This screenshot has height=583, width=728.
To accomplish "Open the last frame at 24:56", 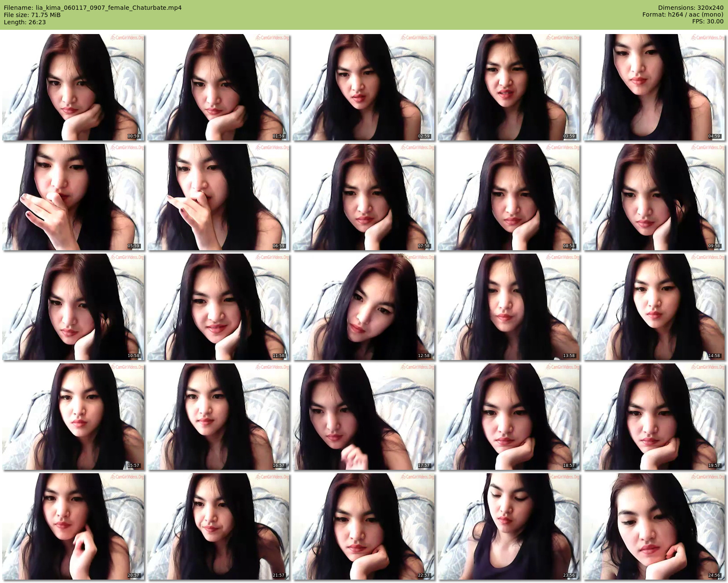I will pos(654,526).
